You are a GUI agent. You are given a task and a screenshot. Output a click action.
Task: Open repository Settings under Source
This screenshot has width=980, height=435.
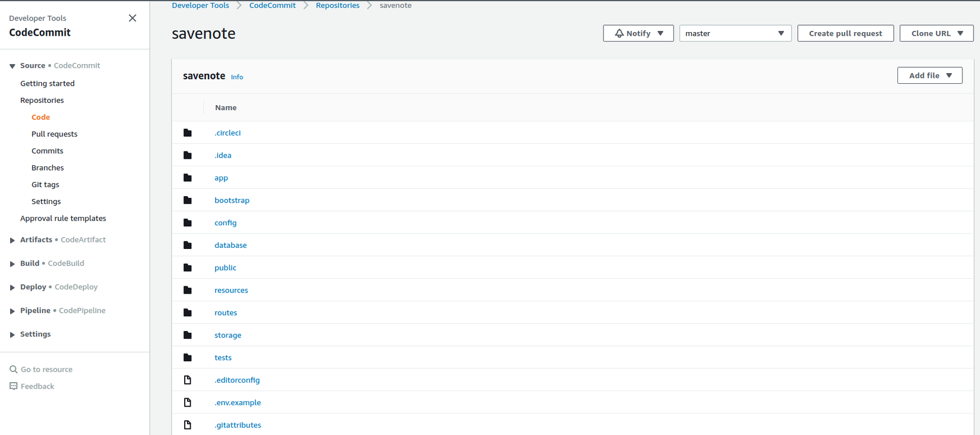[46, 201]
